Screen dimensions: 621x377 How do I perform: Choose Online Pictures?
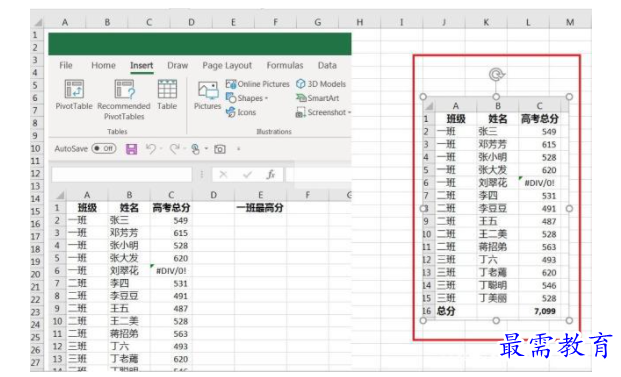tap(258, 84)
